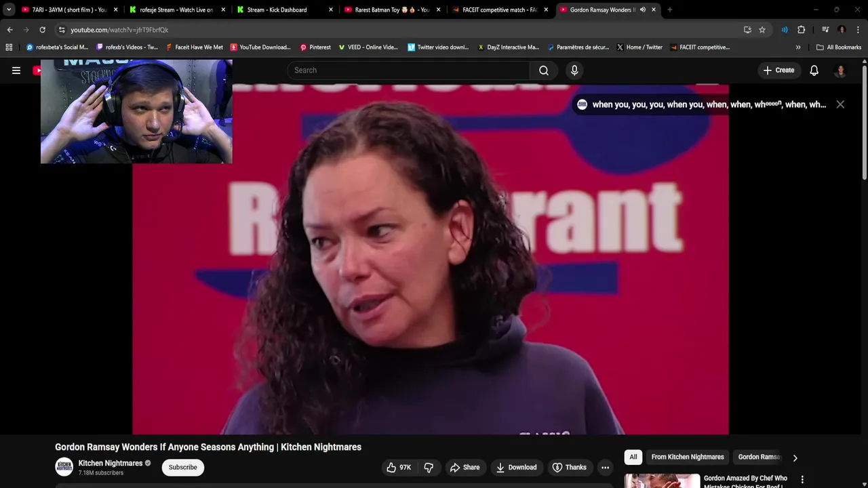Open Chrome three-dot menu
This screenshot has width=868, height=488.
858,30
